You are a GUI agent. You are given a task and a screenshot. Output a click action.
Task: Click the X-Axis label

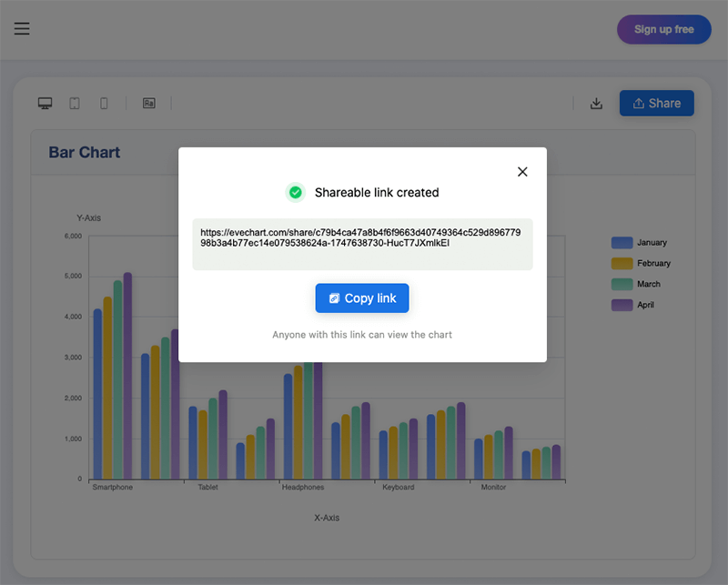327,518
